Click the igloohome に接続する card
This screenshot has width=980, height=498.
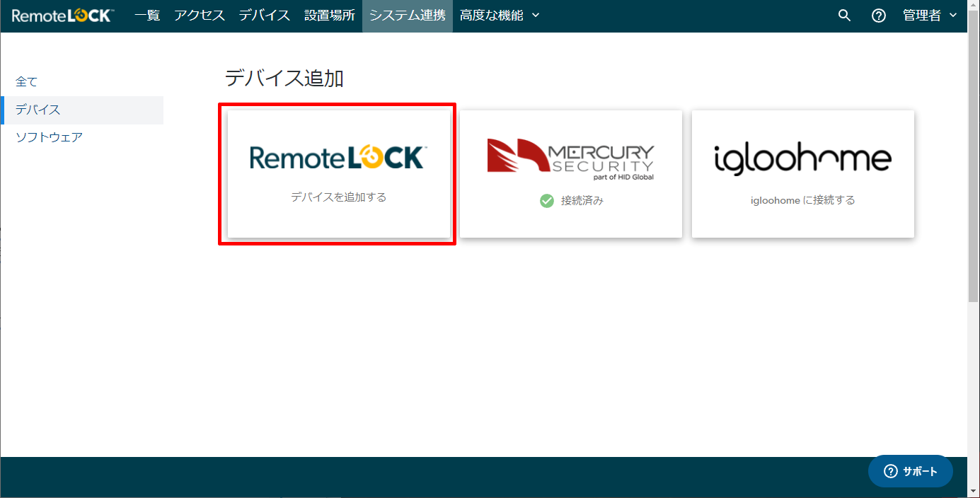click(803, 174)
